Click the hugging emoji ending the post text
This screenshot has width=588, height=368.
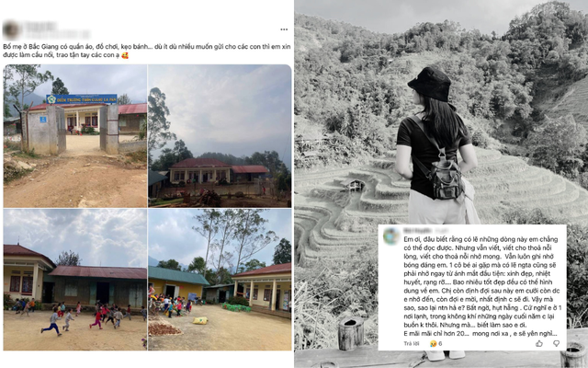point(125,55)
